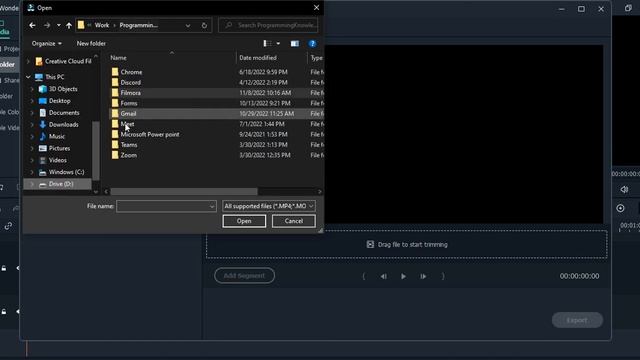The height and width of the screenshot is (360, 640).
Task: Click the Open button
Action: tap(244, 221)
